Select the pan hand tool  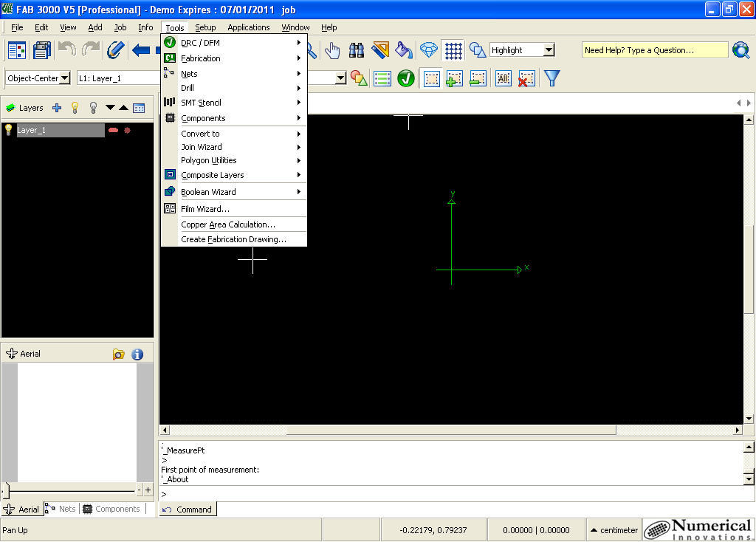[x=332, y=50]
